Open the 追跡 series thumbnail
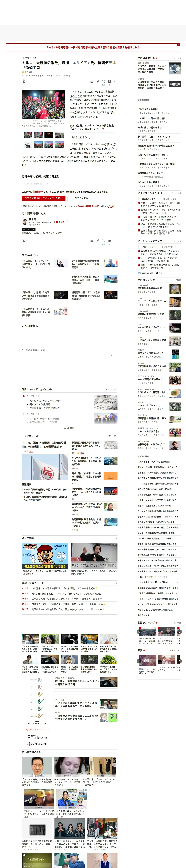Viewport: 186px width, 868px height. pos(175,68)
